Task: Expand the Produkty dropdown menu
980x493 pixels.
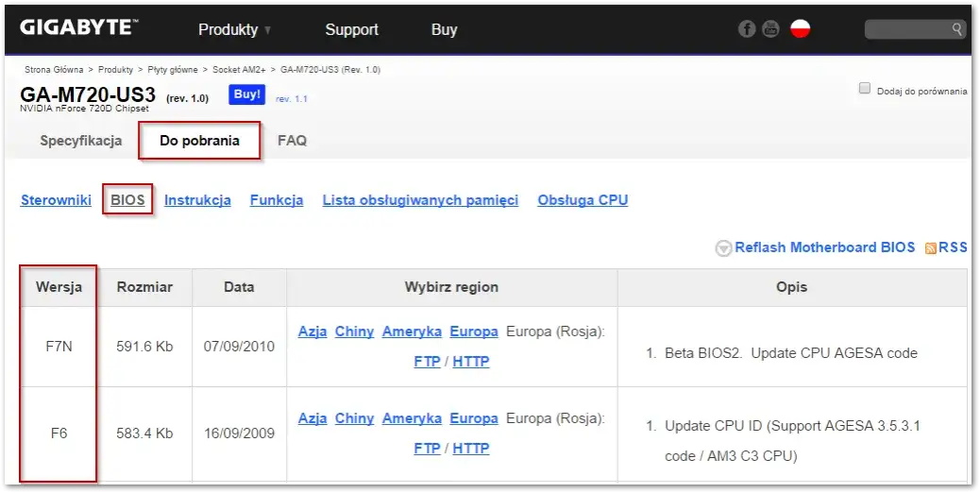Action: click(234, 29)
